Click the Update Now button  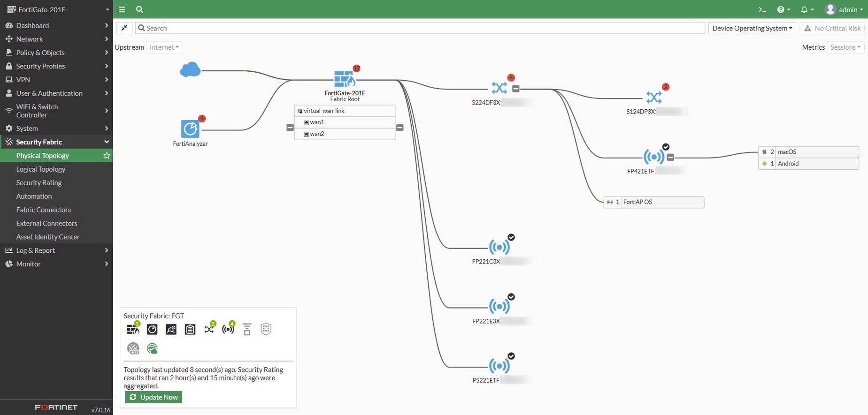(x=154, y=397)
